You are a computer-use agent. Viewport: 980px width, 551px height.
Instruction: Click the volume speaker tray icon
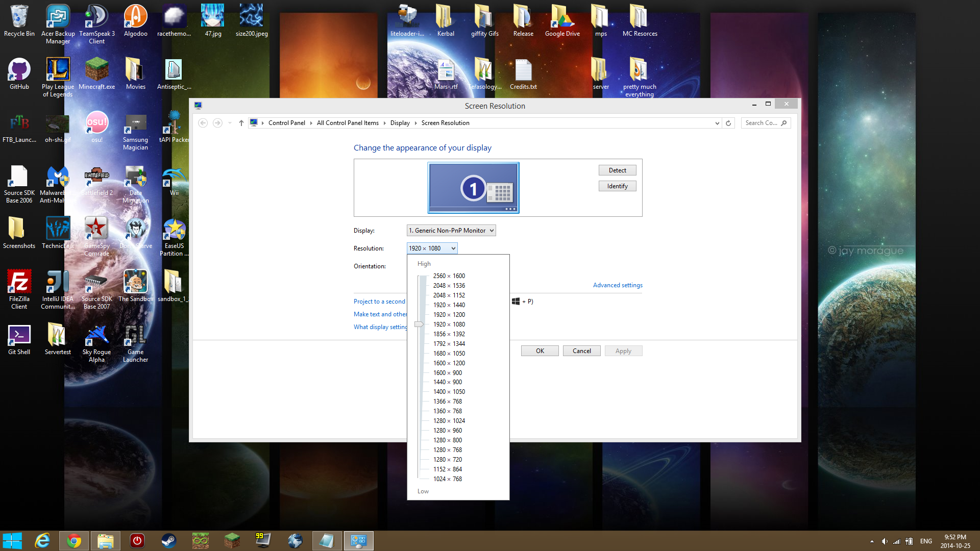point(884,541)
